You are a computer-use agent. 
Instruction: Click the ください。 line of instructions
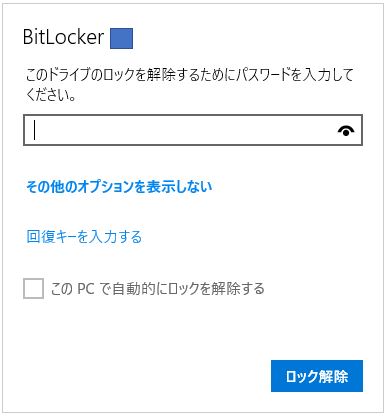tap(51, 95)
